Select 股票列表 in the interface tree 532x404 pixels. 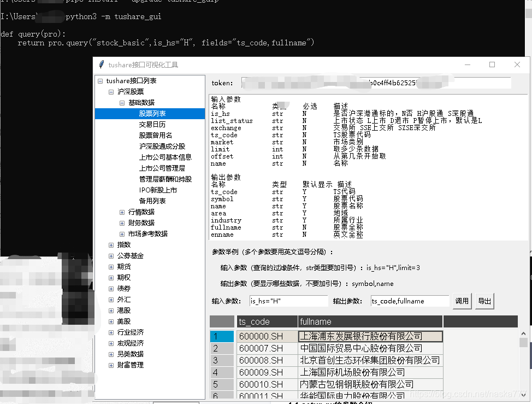pos(152,113)
